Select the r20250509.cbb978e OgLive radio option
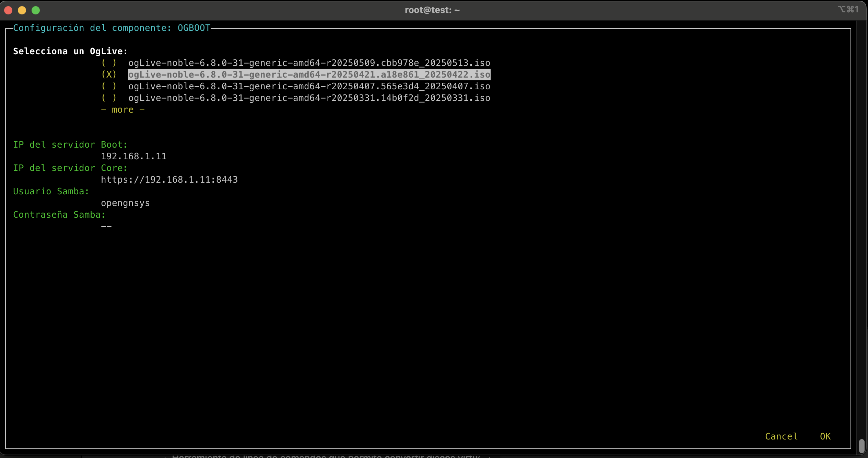Image resolution: width=868 pixels, height=458 pixels. tap(109, 63)
